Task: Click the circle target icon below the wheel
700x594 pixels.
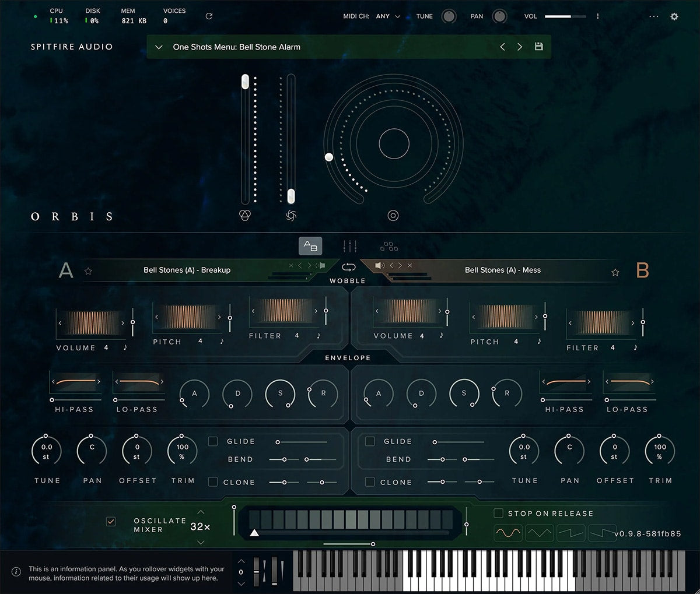Action: pos(393,215)
